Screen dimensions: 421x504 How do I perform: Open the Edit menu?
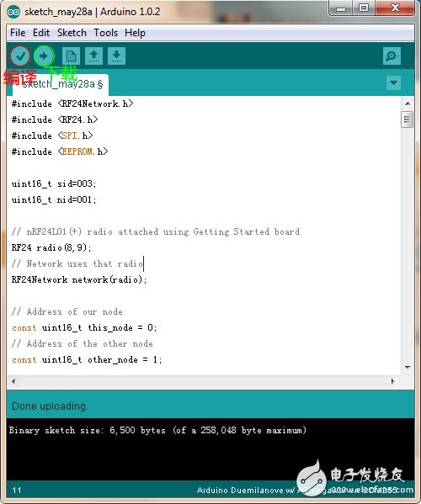click(41, 33)
